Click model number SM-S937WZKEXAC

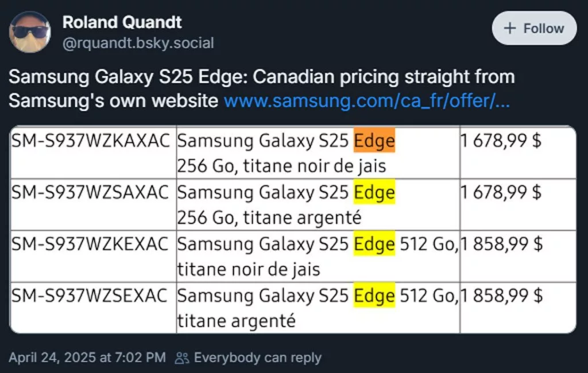tap(90, 244)
